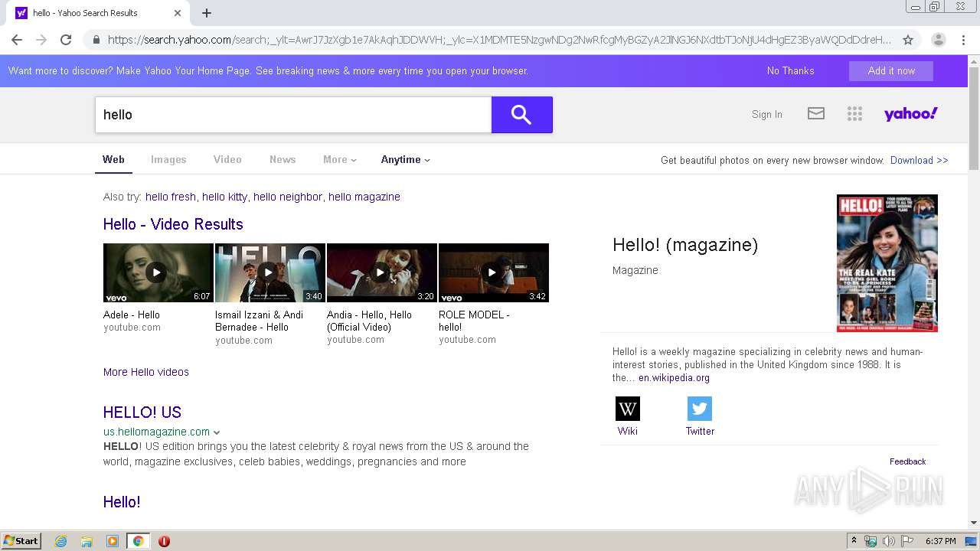Image resolution: width=980 pixels, height=551 pixels.
Task: Open the red Opera taskbar icon
Action: [x=164, y=541]
